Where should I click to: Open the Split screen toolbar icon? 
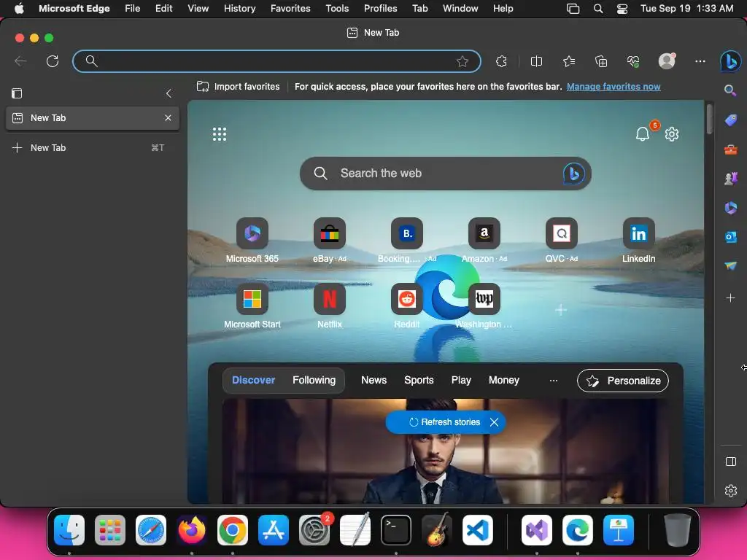(536, 61)
